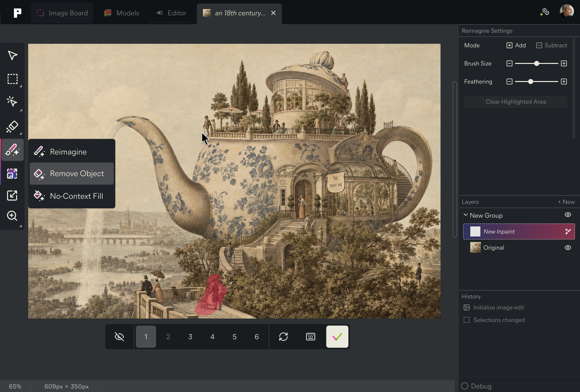
Task: Select the magic click selection tool
Action: click(x=12, y=101)
